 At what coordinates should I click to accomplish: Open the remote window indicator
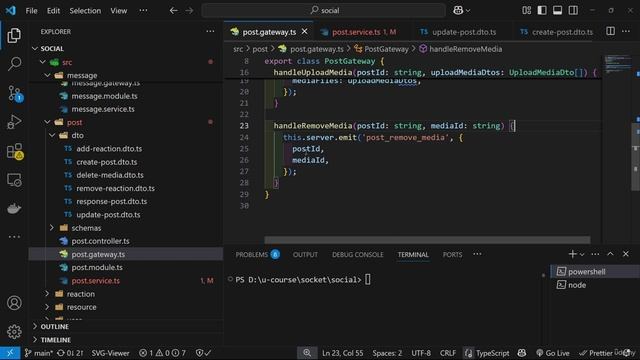(x=10, y=353)
